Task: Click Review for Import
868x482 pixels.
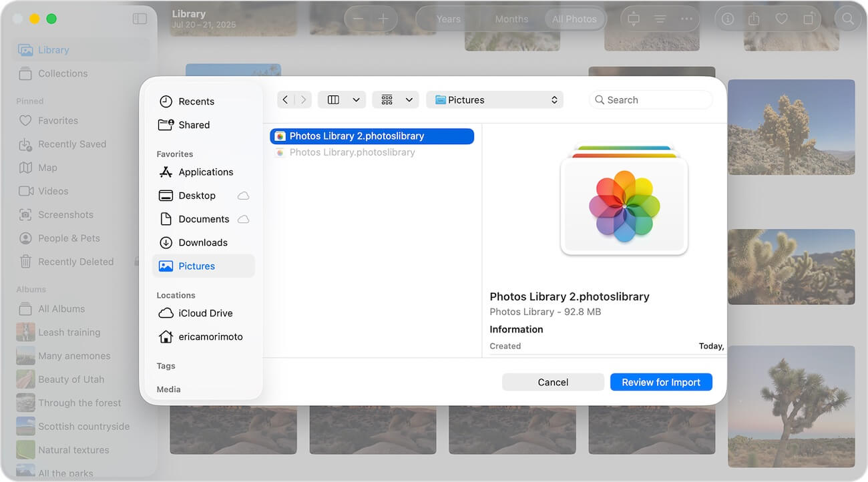Action: (x=661, y=382)
